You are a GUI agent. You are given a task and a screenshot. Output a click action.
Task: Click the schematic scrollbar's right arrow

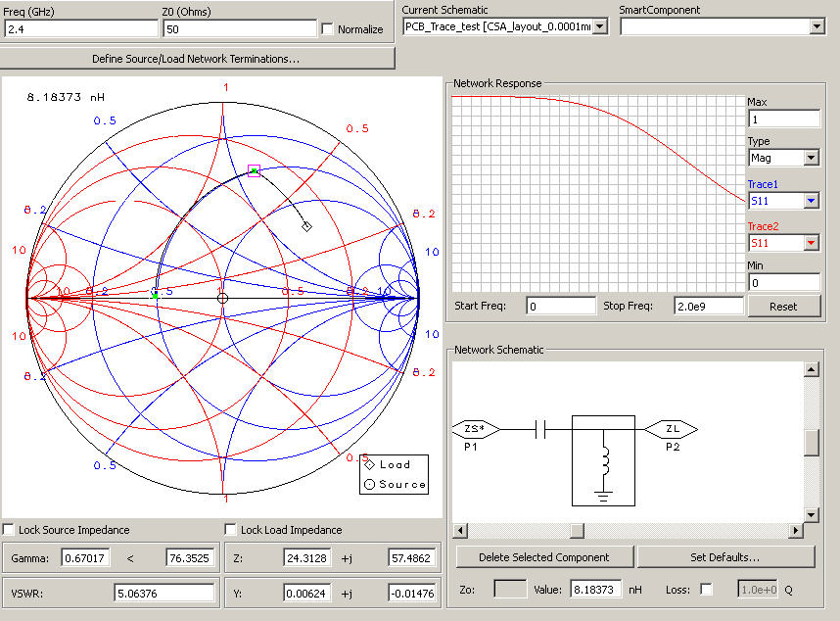point(794,531)
